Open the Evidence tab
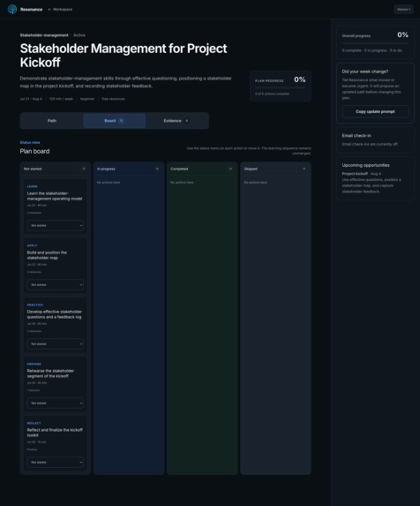Image resolution: width=420 pixels, height=506 pixels. [176, 121]
